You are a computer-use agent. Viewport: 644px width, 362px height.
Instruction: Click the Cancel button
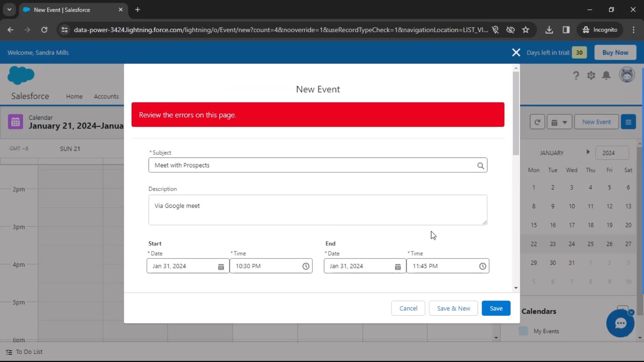(x=408, y=308)
